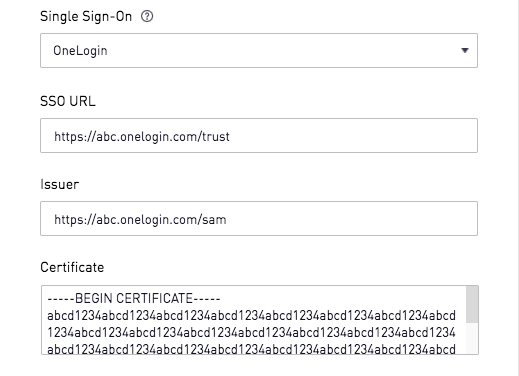Click the Certificate label

(x=72, y=267)
